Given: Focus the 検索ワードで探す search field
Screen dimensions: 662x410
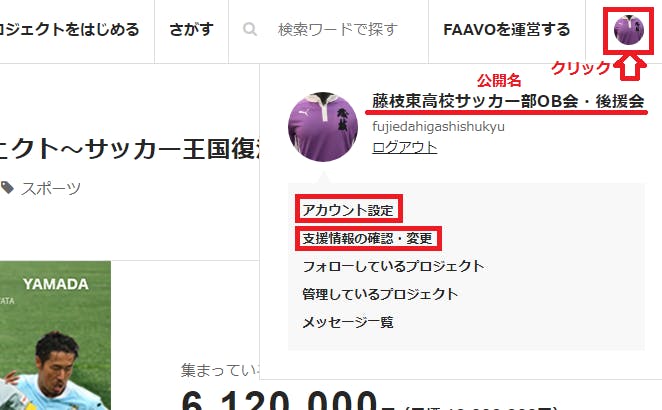Looking at the screenshot, I should (338, 30).
